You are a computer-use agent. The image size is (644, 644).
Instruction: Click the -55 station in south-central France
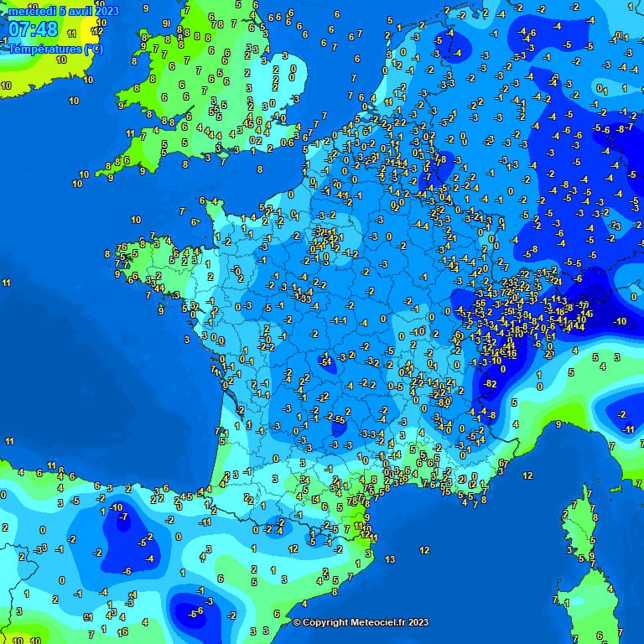point(339,418)
